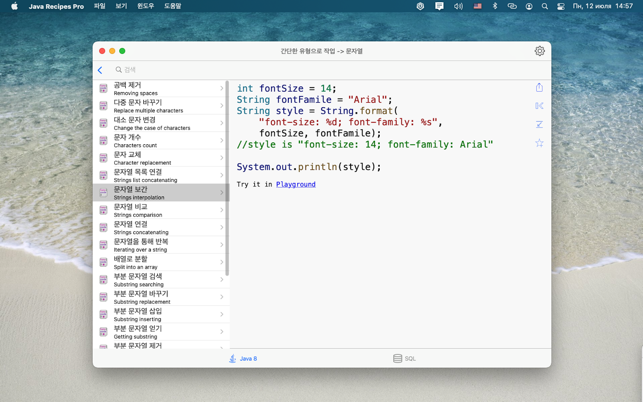
Task: Select Iterating over a string recipe
Action: pyautogui.click(x=161, y=244)
